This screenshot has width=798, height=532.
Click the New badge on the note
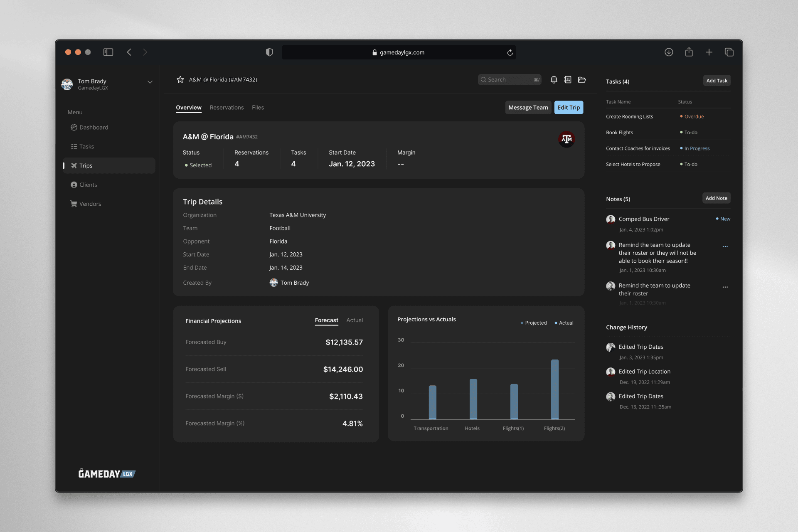[x=723, y=219]
